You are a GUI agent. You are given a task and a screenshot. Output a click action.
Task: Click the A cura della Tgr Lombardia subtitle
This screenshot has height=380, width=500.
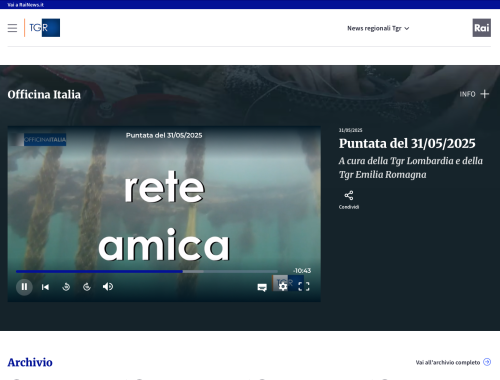coord(411,168)
